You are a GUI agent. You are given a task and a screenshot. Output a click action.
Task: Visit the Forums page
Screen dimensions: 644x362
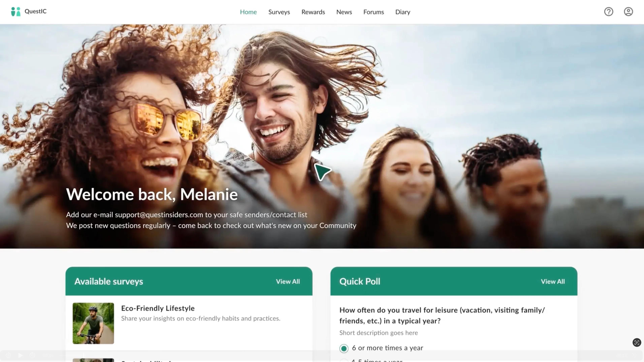[374, 12]
